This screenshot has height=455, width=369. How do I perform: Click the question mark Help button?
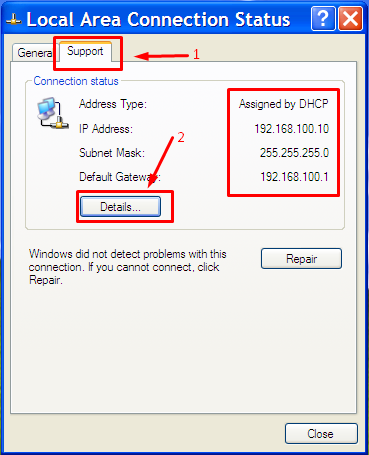pyautogui.click(x=323, y=19)
